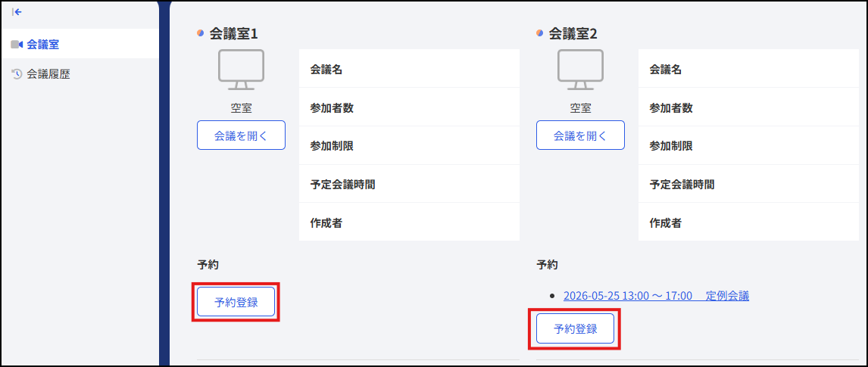Click the status dot next to 会議室2
This screenshot has height=367, width=868.
click(x=540, y=33)
